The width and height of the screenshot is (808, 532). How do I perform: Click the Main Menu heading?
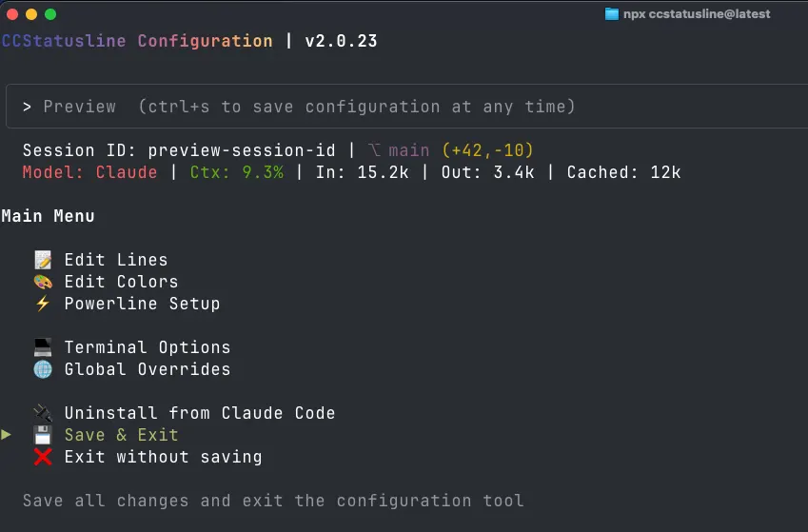pos(48,216)
